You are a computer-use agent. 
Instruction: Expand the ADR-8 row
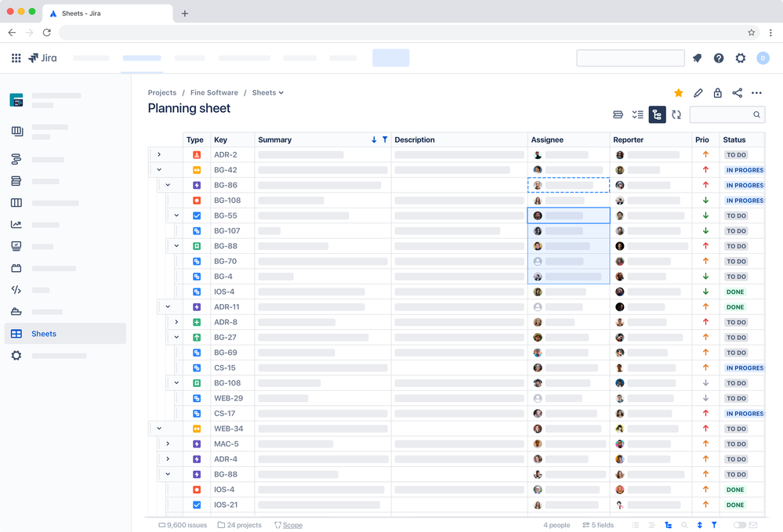click(x=176, y=322)
